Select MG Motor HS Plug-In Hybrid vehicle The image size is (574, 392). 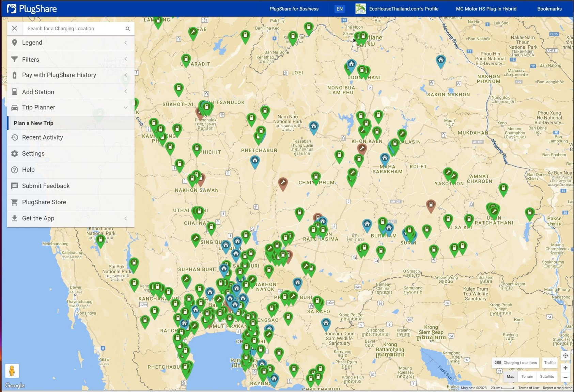(486, 9)
